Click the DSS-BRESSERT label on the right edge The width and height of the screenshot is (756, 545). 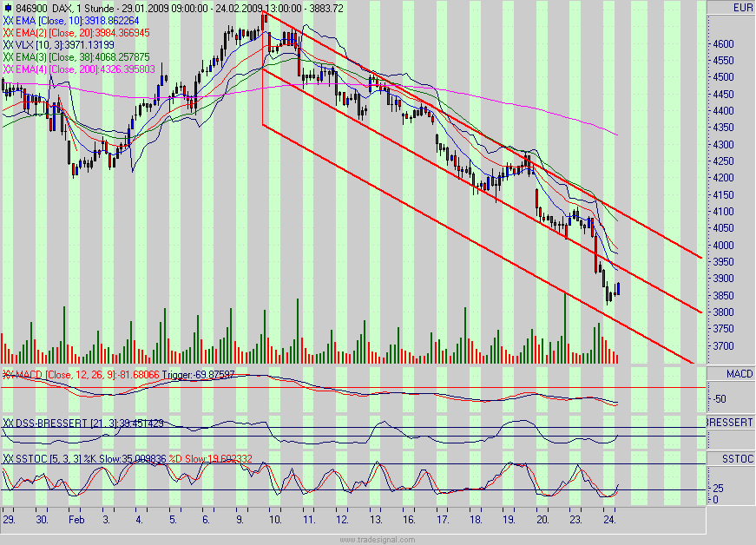point(727,423)
